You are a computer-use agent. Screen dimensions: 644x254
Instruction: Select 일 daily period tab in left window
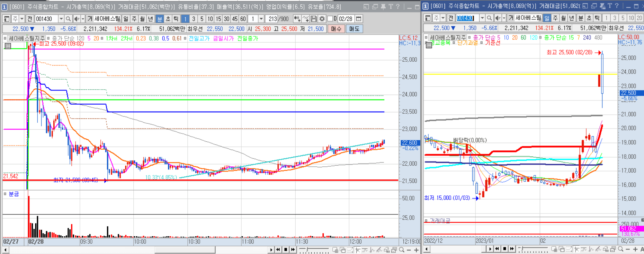(126, 19)
